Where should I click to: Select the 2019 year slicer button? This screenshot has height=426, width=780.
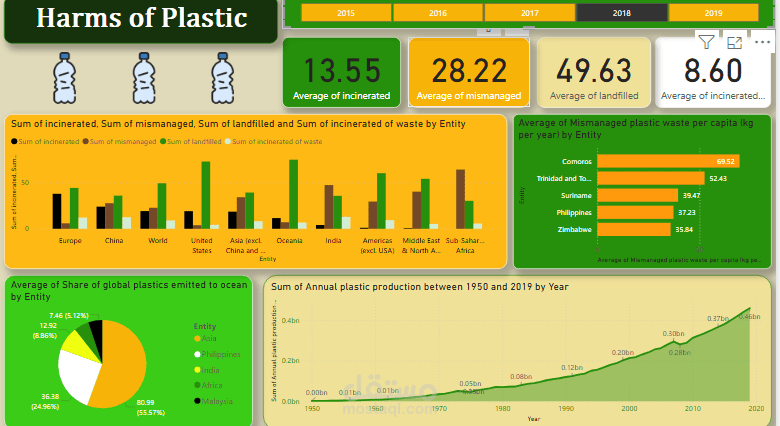point(713,13)
